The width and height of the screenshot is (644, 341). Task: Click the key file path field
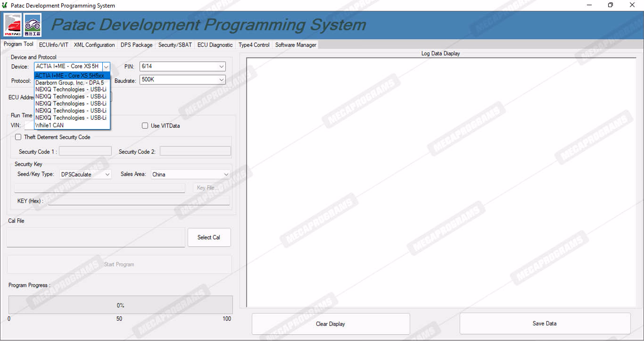click(99, 188)
